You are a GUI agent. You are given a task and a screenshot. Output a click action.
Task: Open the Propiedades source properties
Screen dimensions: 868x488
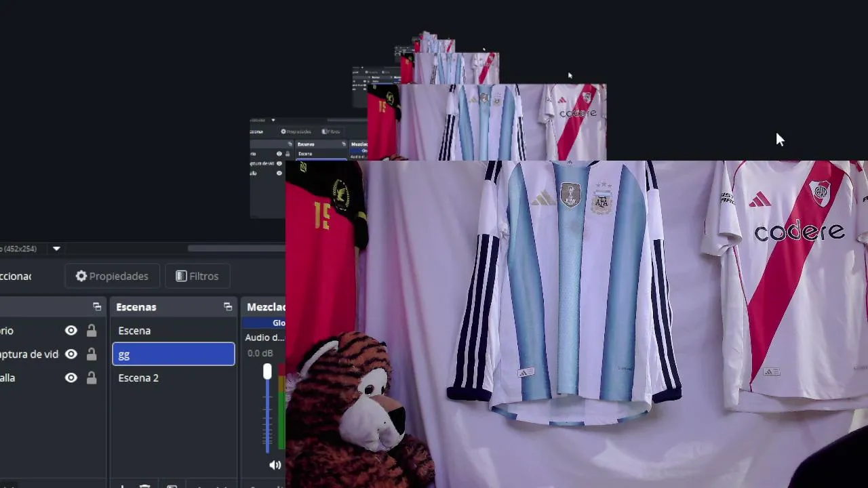112,276
